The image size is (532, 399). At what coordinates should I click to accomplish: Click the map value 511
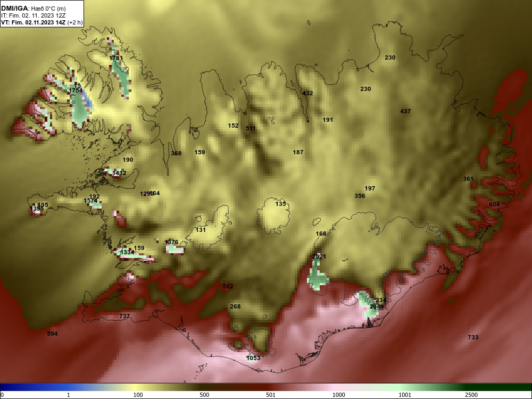[251, 128]
